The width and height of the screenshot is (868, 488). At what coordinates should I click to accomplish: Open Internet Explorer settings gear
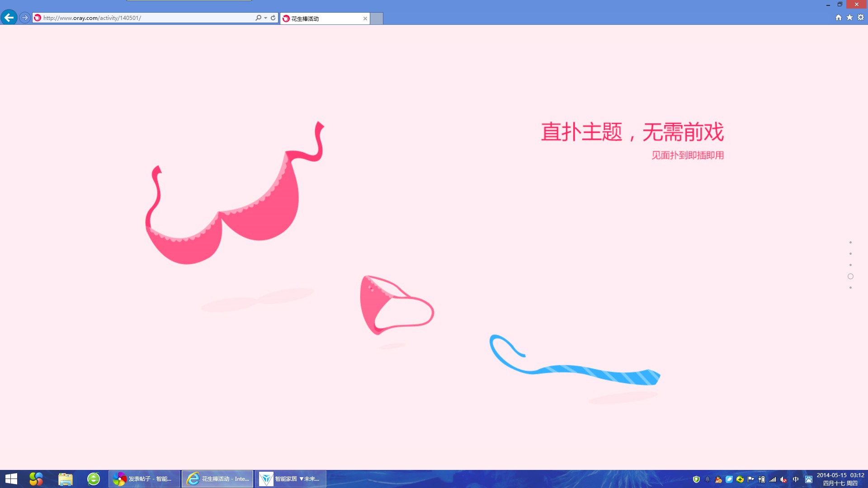[x=859, y=17]
